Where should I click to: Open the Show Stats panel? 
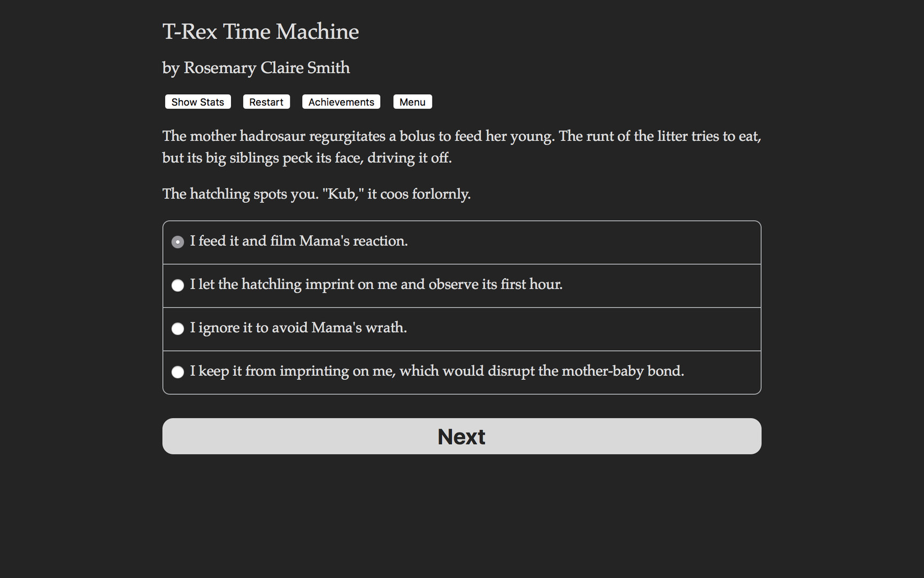tap(197, 102)
